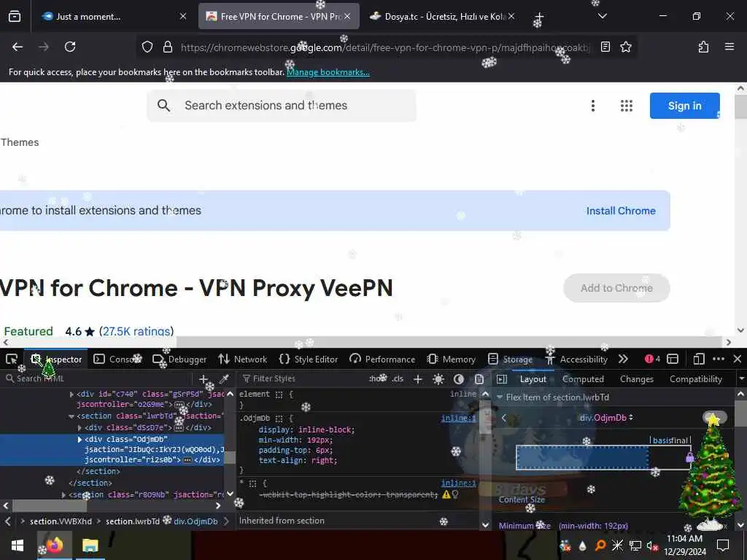Screen dimensions: 747x560
Task: Add a new CSS rule
Action: point(418,379)
